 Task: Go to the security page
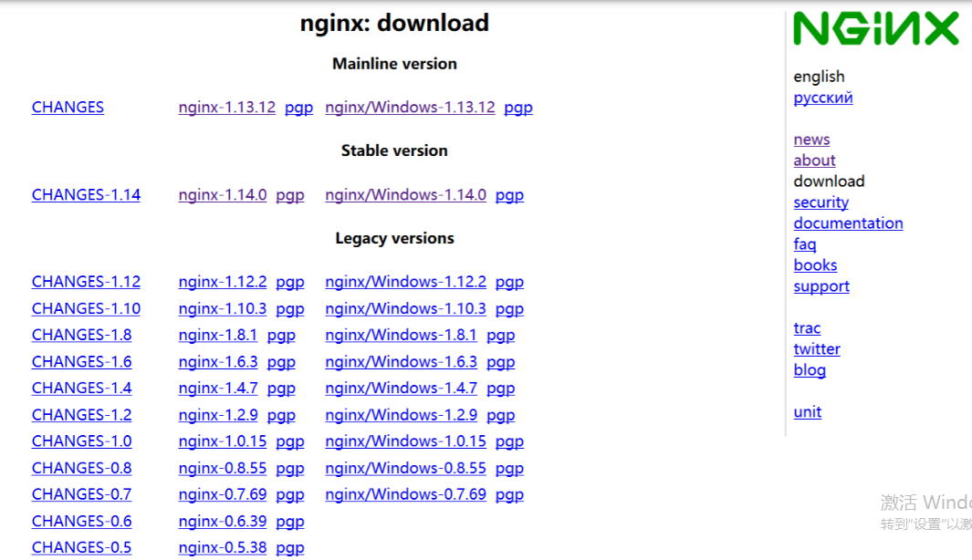coord(820,202)
